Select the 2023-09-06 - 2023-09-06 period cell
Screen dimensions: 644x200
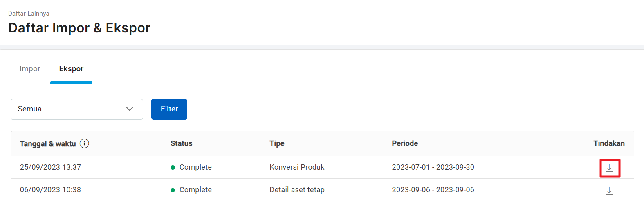click(433, 190)
